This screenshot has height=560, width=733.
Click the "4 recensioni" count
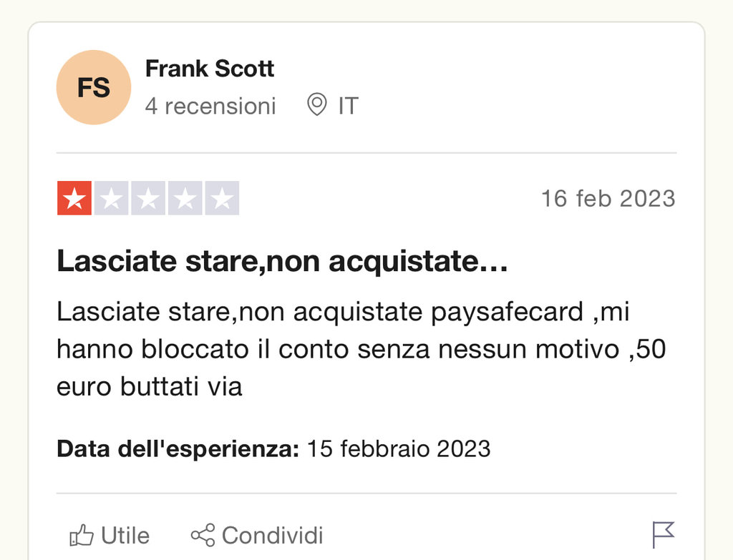click(x=210, y=106)
